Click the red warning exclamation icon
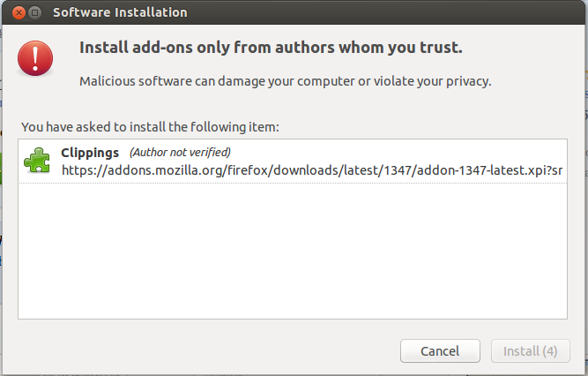 pos(35,58)
